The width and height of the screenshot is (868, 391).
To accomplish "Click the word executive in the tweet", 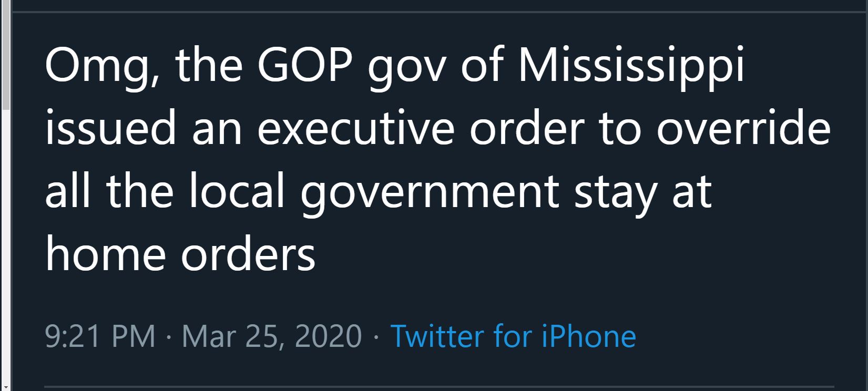I will coord(355,129).
